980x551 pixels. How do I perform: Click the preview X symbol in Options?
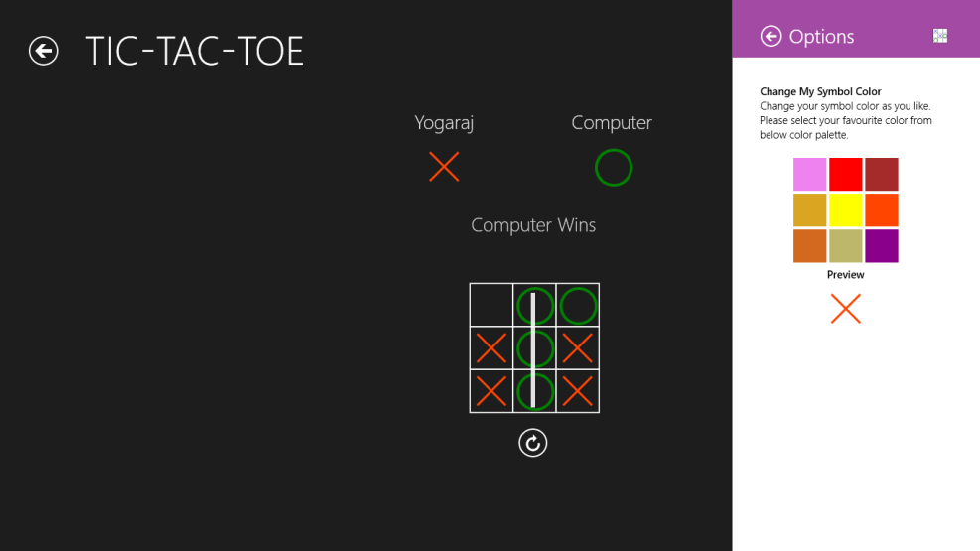[845, 309]
